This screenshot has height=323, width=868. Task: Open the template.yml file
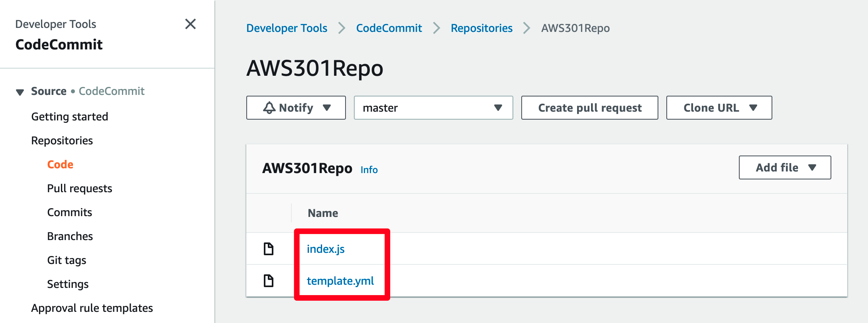[x=340, y=281]
